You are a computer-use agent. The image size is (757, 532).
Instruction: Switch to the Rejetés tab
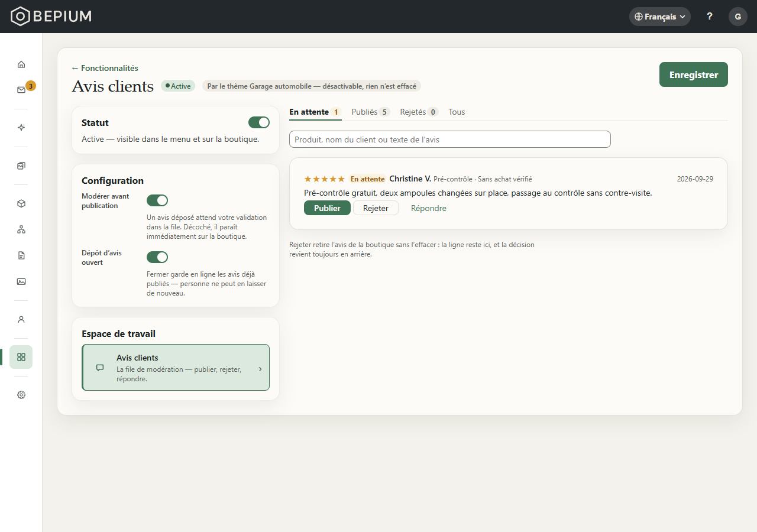point(419,112)
